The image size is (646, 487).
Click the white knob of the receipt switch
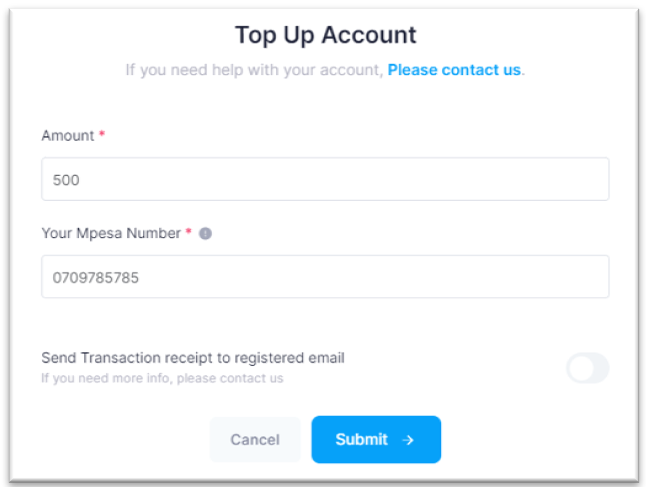point(580,368)
